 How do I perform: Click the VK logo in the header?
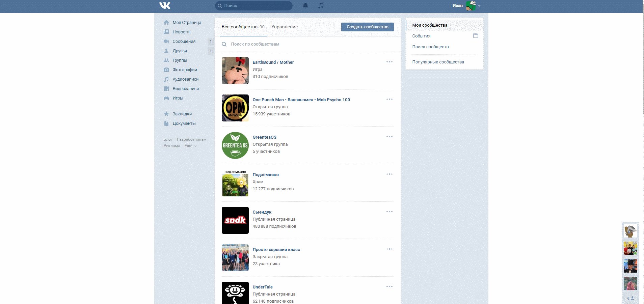click(165, 5)
